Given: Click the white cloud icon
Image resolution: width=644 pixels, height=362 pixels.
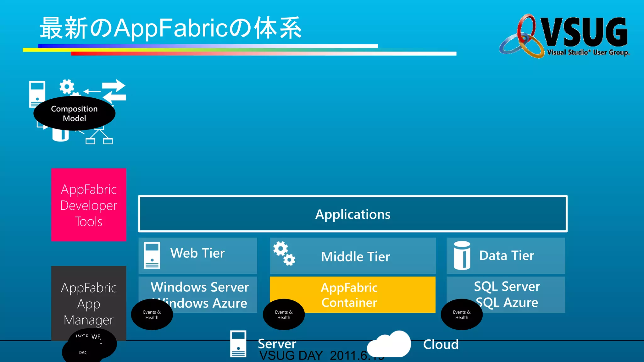Looking at the screenshot, I should pyautogui.click(x=389, y=344).
